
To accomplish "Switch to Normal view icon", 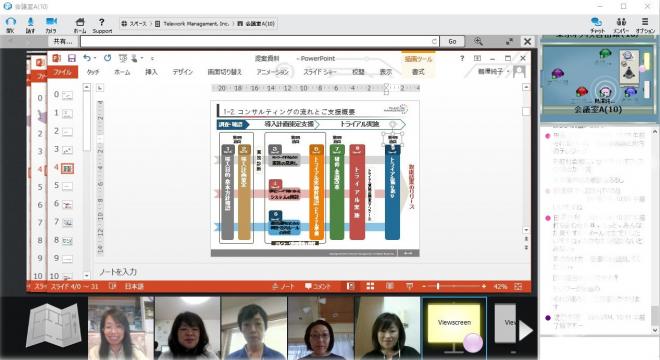I will (350, 286).
